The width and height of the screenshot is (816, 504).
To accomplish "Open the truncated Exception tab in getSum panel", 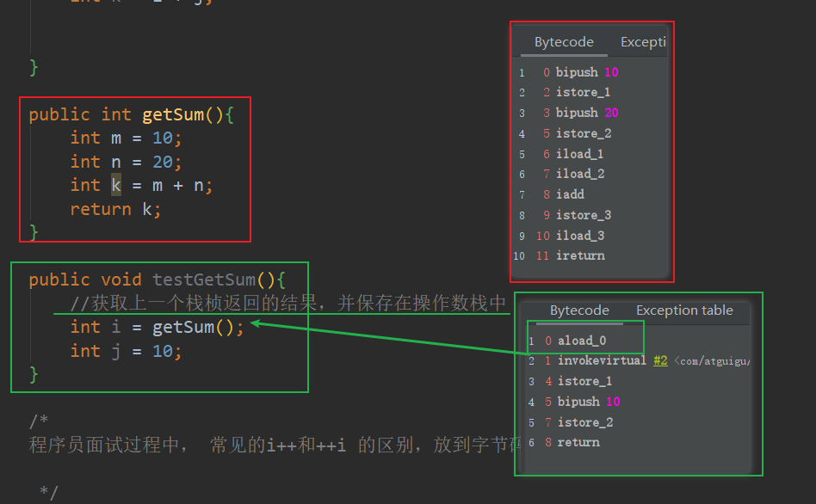I will click(x=642, y=42).
